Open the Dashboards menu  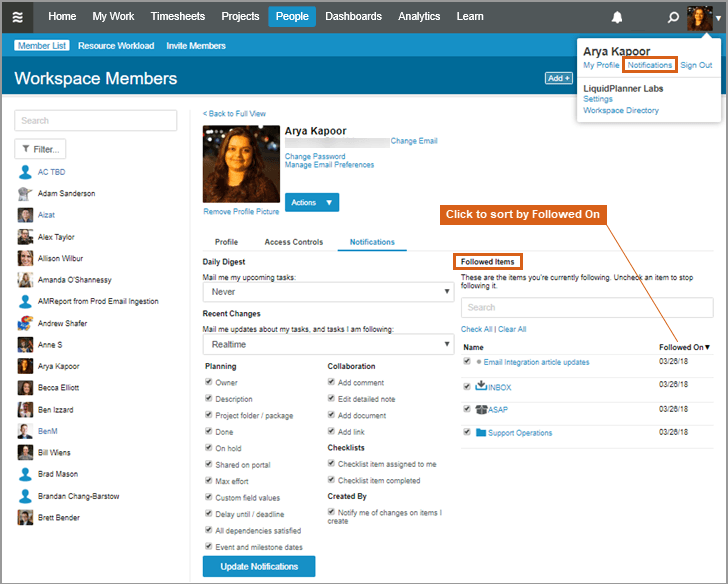[353, 17]
